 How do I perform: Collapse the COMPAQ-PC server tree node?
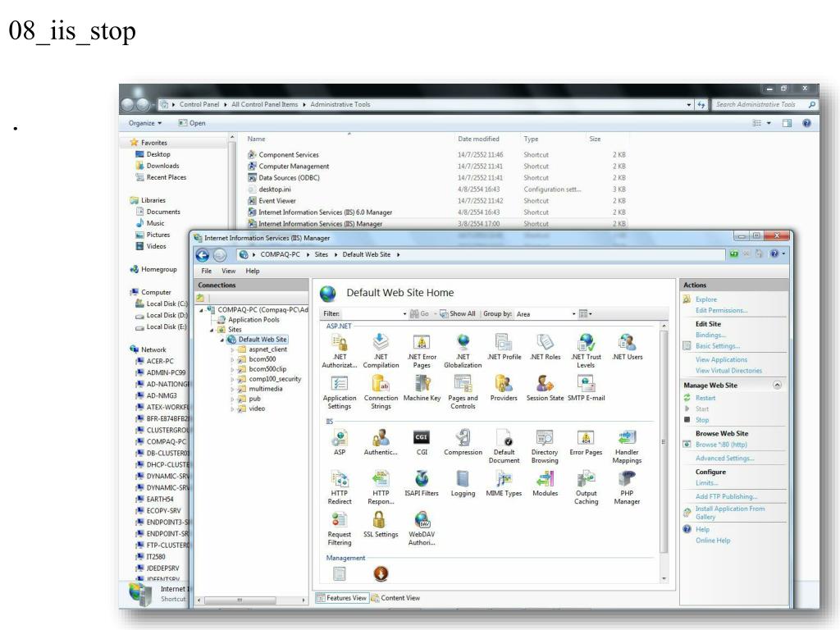tap(202, 310)
